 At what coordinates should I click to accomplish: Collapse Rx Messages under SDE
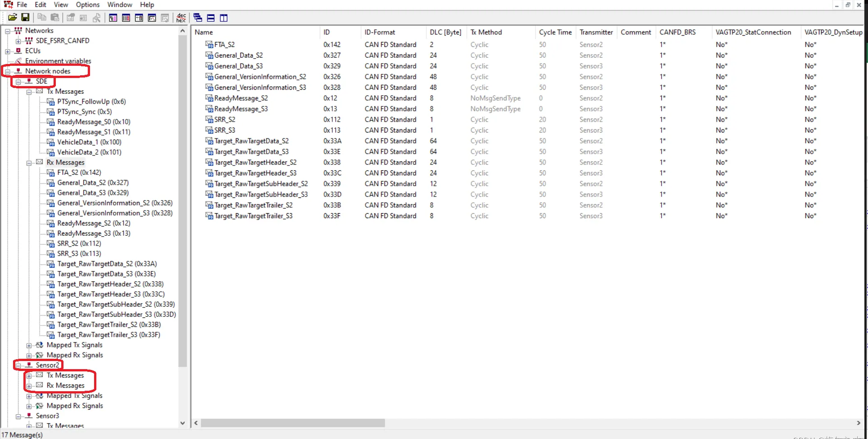pos(29,163)
